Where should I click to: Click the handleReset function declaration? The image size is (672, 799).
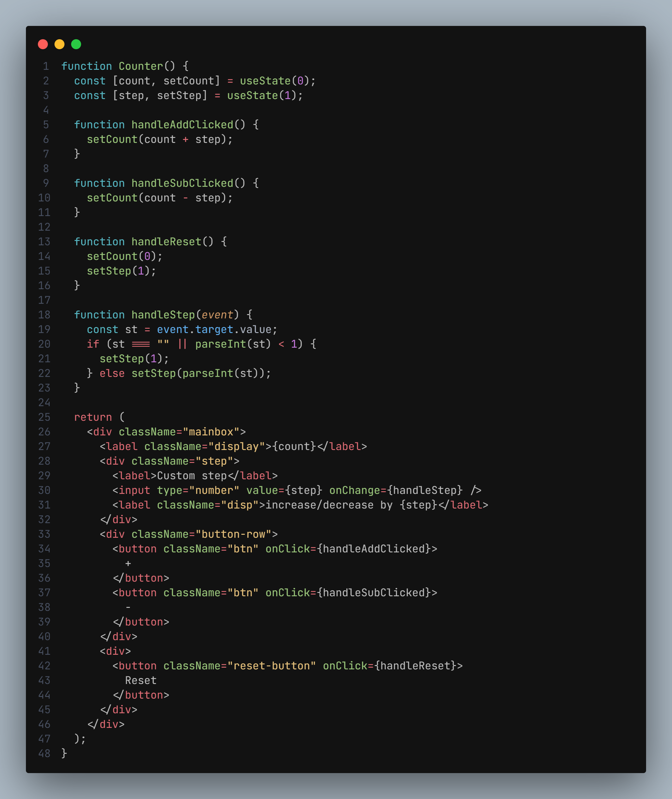click(x=166, y=242)
